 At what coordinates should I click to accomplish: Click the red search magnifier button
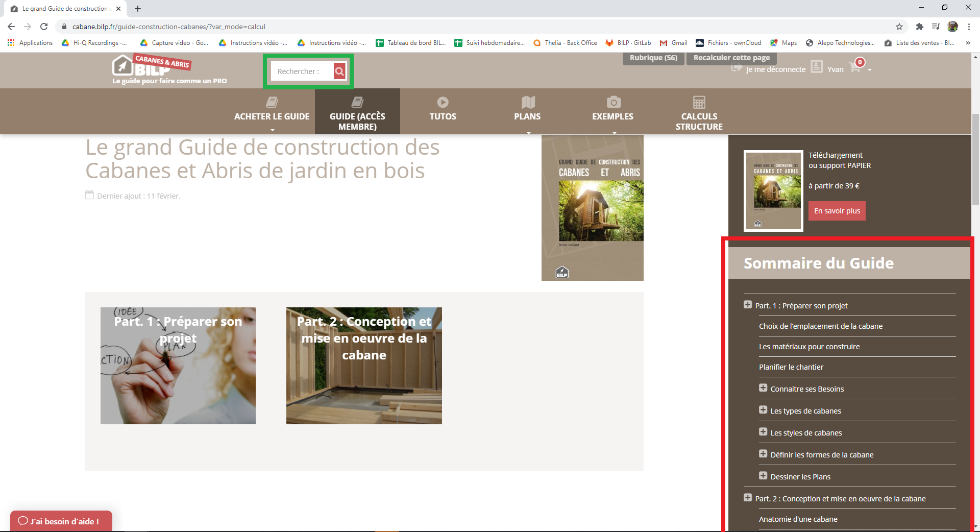(339, 71)
